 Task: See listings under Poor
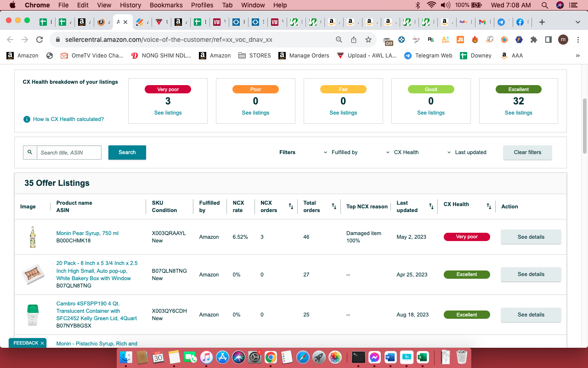click(255, 113)
